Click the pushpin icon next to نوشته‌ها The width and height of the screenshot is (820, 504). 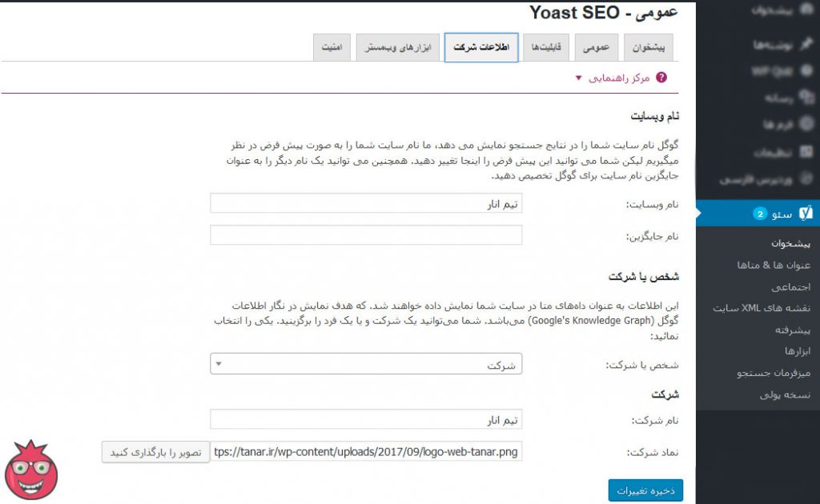(806, 45)
